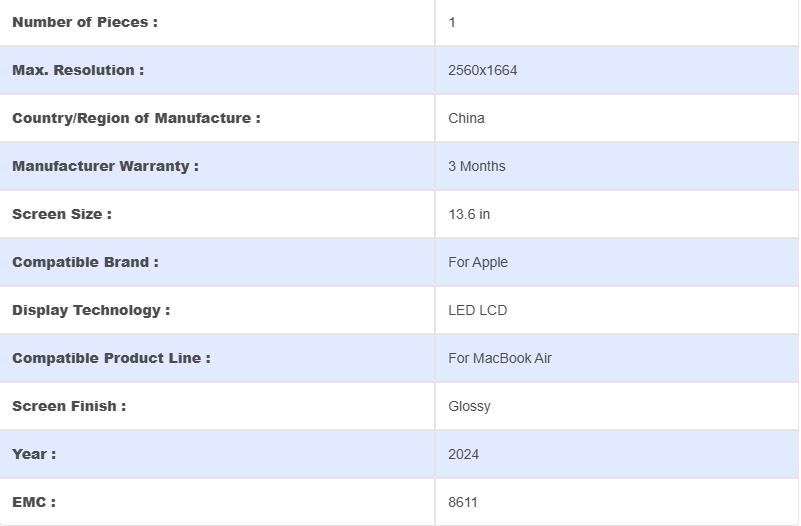
Task: Click the "Compatible Brand" label
Action: pyautogui.click(x=85, y=262)
